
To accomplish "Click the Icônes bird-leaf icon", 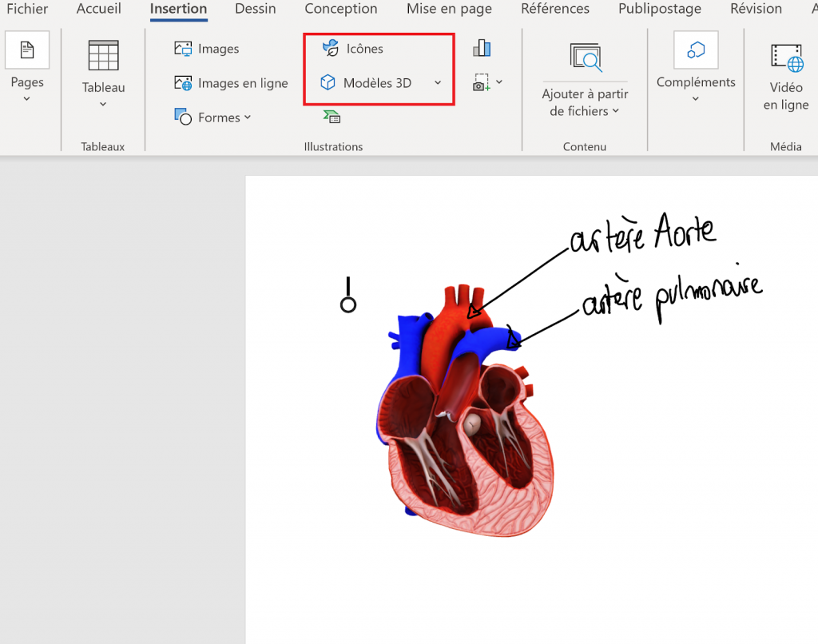I will coord(331,48).
